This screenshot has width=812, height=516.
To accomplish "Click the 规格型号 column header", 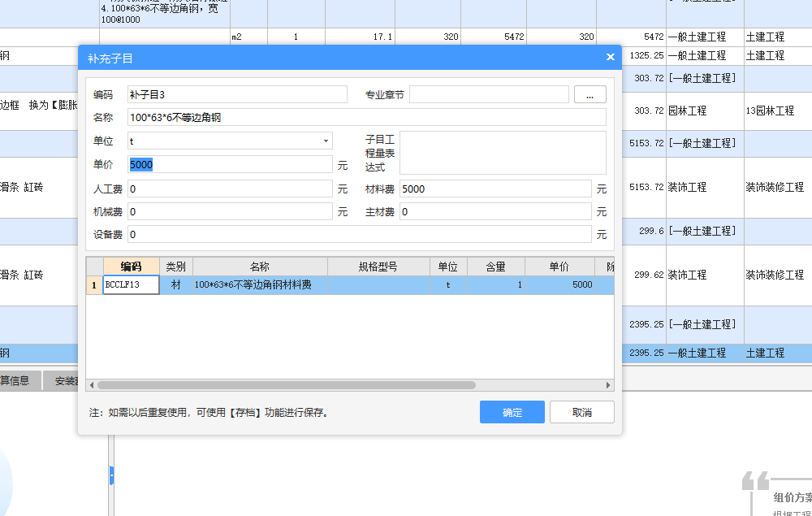I will (378, 267).
